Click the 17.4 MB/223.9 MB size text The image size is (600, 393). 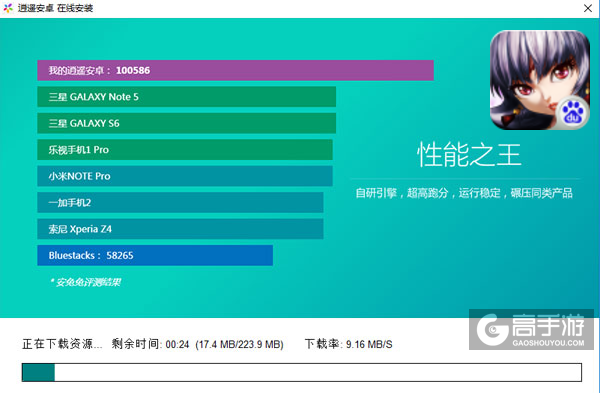tap(240, 344)
